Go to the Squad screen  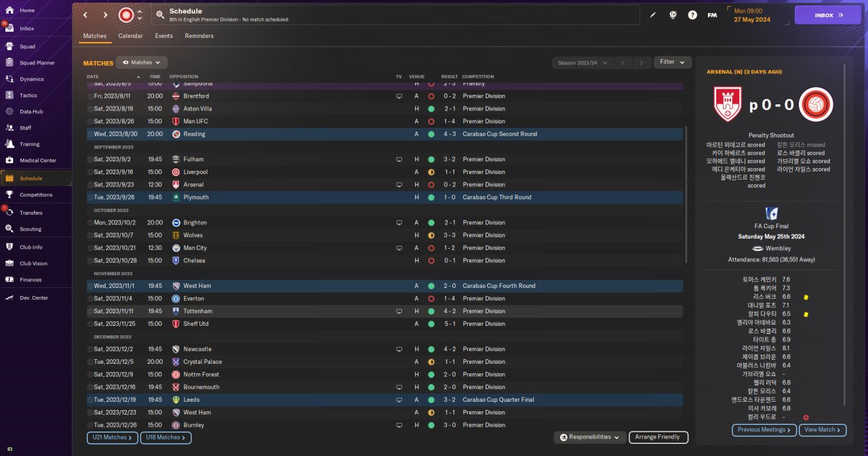(27, 47)
